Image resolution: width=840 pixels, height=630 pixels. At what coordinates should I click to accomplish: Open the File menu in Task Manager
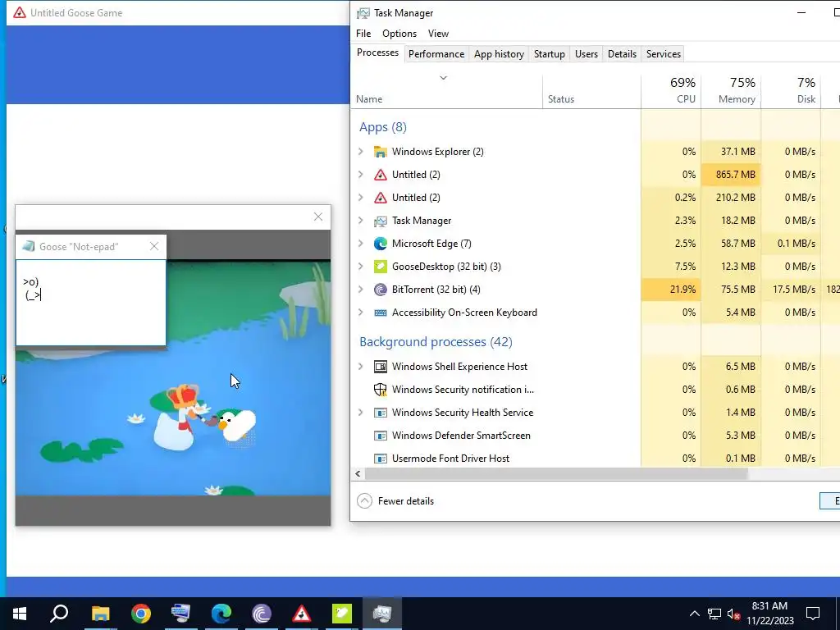pos(363,33)
